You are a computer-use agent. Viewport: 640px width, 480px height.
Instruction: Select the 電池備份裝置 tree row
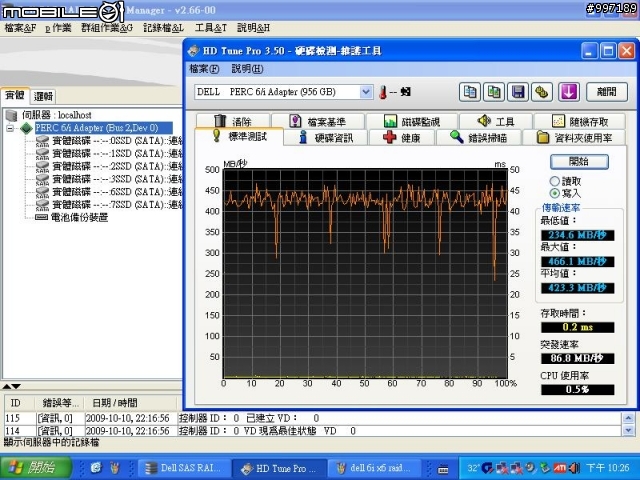click(71, 218)
